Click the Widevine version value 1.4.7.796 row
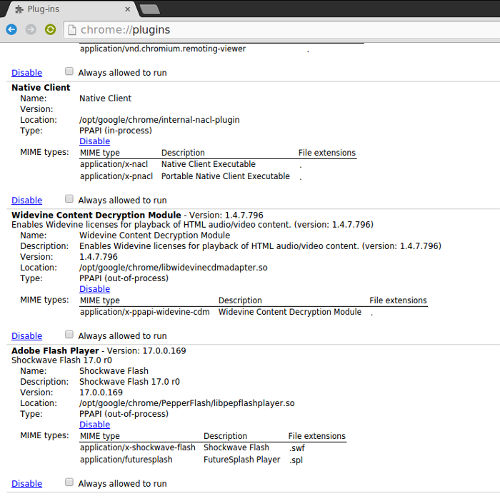The height and width of the screenshot is (496, 500). coord(98,257)
